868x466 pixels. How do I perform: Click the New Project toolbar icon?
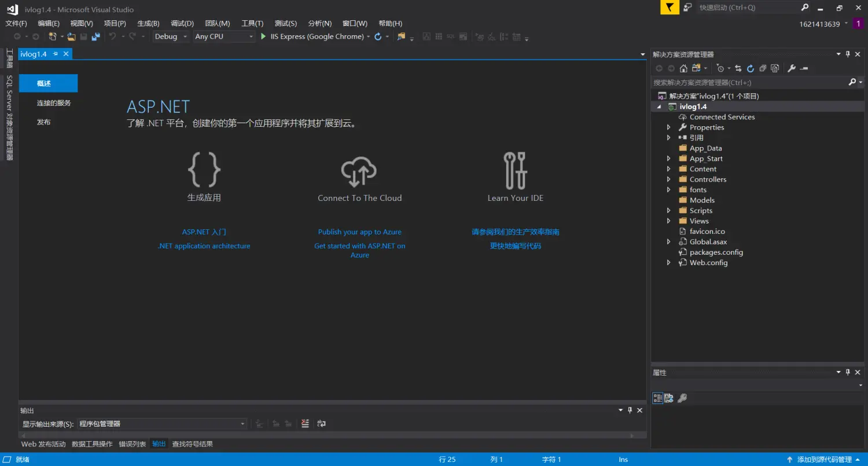click(53, 36)
